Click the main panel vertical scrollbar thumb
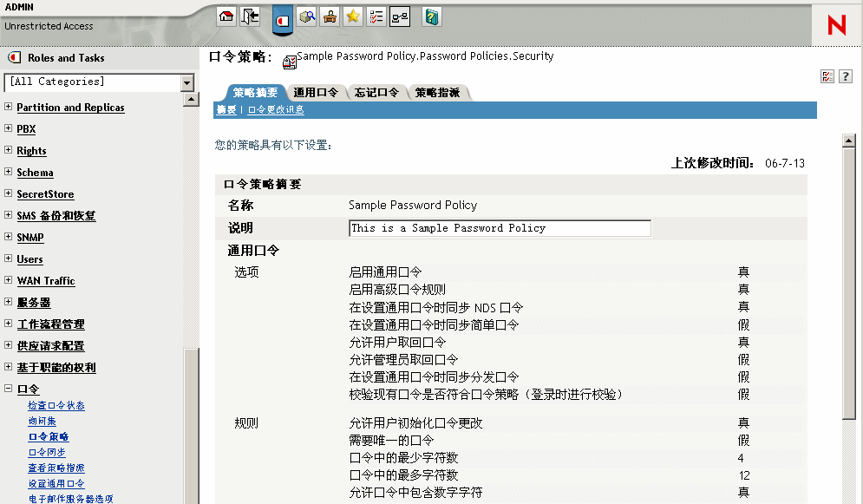The height and width of the screenshot is (504, 863). (x=849, y=284)
